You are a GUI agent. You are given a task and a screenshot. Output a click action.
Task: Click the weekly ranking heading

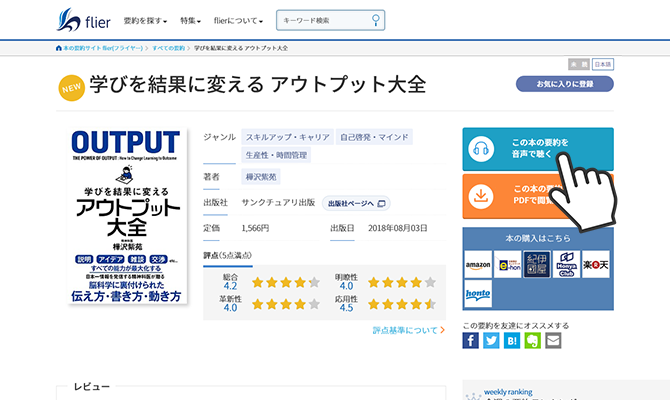pos(508,392)
